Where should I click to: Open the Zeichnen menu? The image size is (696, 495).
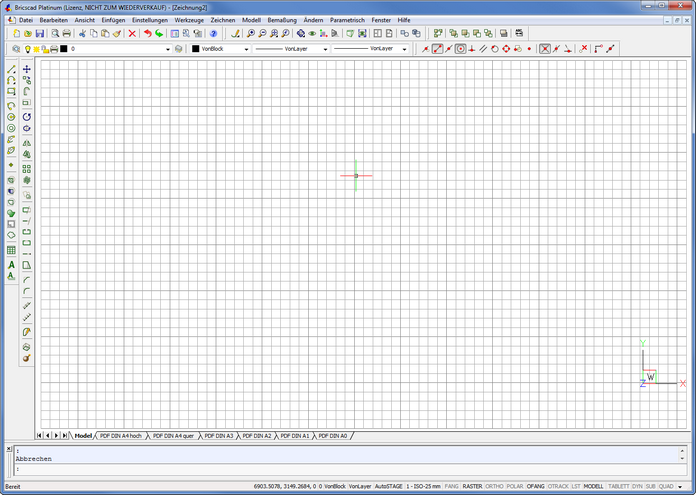(x=222, y=20)
